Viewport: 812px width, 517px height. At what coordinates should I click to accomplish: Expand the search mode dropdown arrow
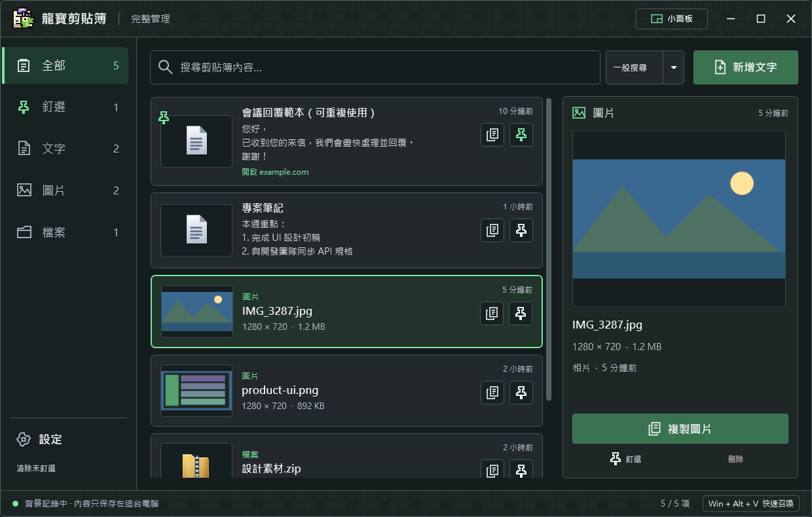[x=674, y=67]
